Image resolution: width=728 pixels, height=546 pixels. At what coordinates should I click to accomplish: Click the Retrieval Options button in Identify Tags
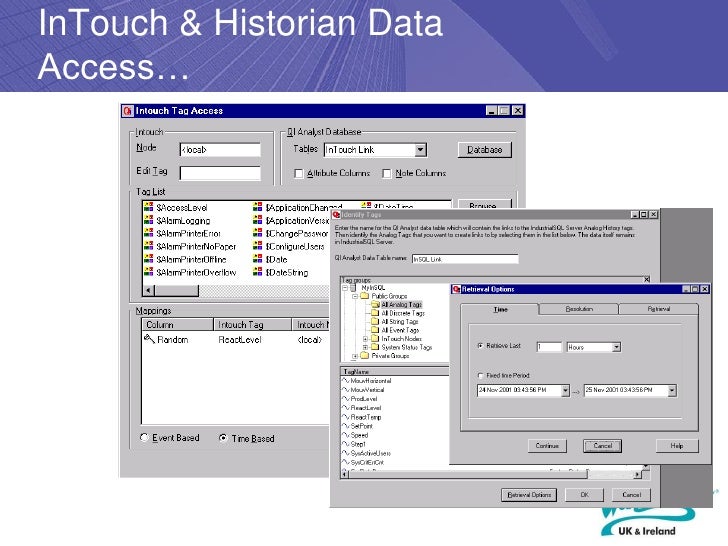(x=529, y=495)
